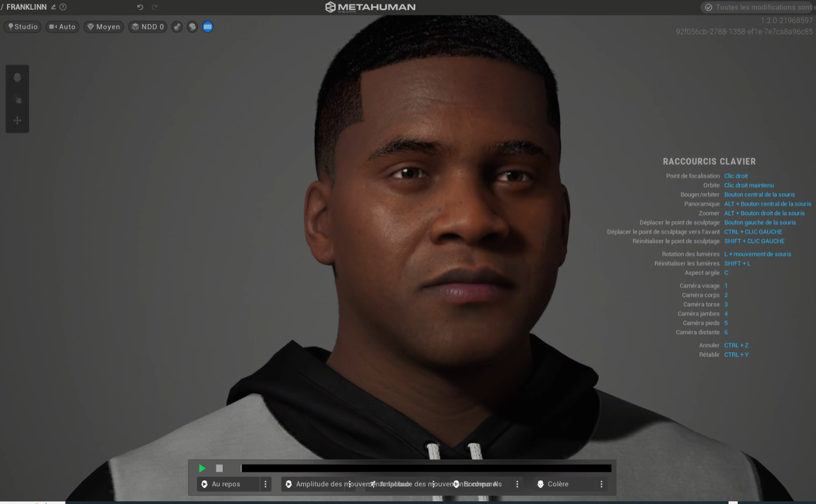Click the 'CTRL + Y' shortcut next to Rétablir
Viewport: 816px width, 504px height.
(x=736, y=355)
